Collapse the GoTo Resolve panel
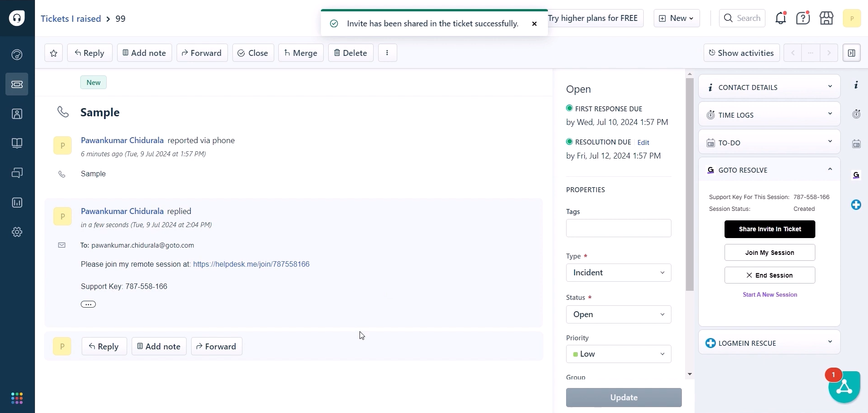 (x=830, y=169)
